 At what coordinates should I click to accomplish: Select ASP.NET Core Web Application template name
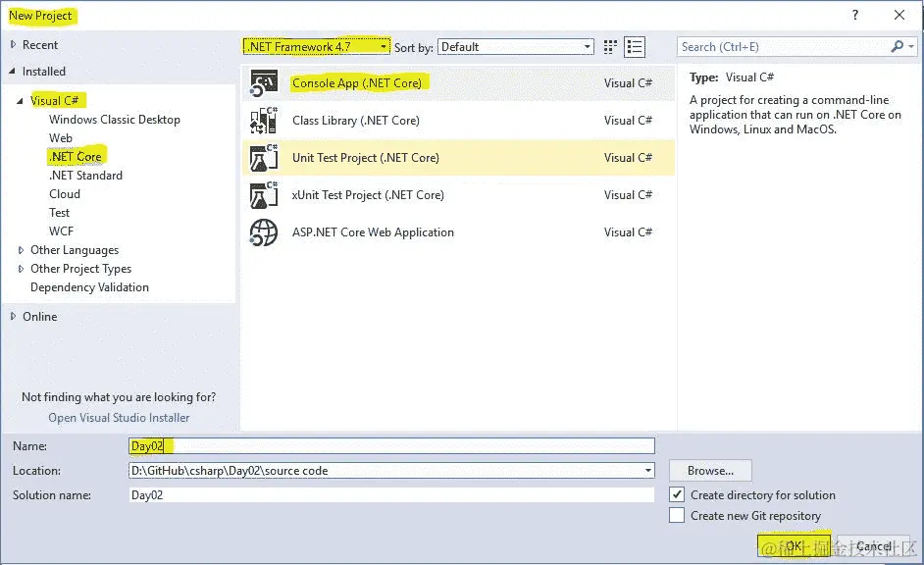point(373,232)
